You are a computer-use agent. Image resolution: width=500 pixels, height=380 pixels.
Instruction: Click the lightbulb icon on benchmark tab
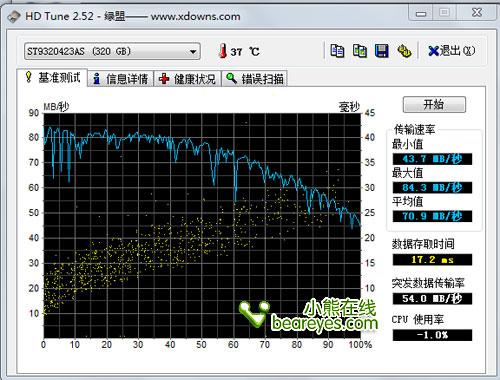point(29,77)
